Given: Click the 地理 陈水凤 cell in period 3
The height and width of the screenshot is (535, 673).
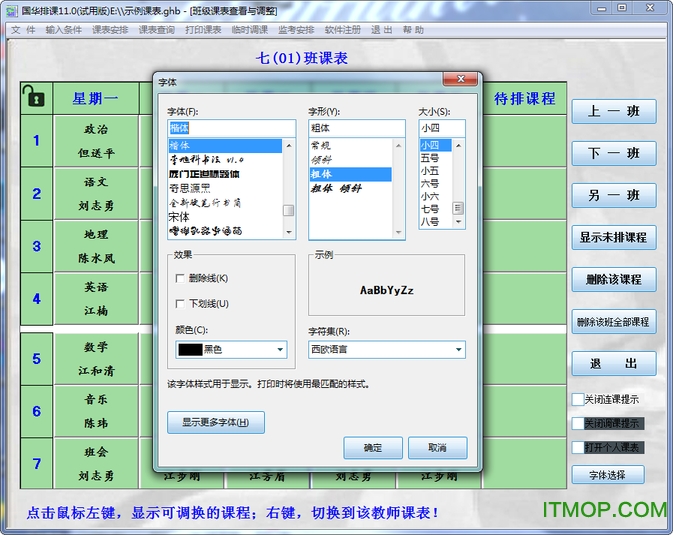Looking at the screenshot, I should (x=96, y=246).
